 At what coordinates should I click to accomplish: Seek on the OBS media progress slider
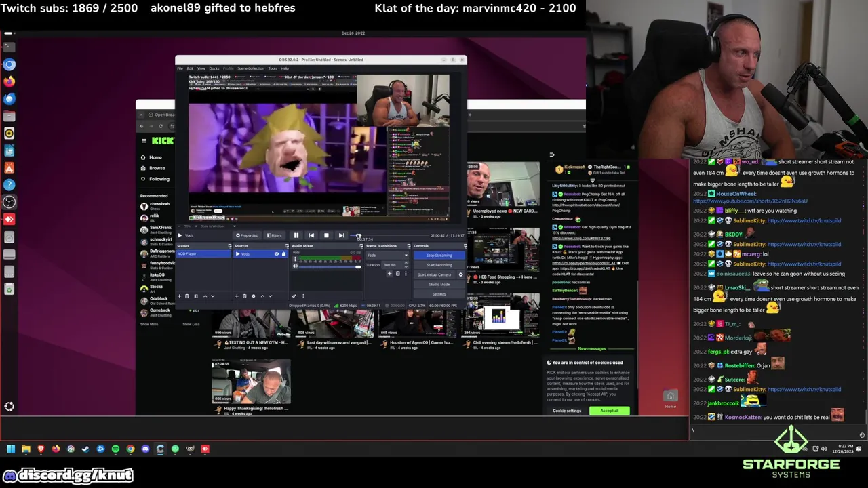click(x=389, y=235)
